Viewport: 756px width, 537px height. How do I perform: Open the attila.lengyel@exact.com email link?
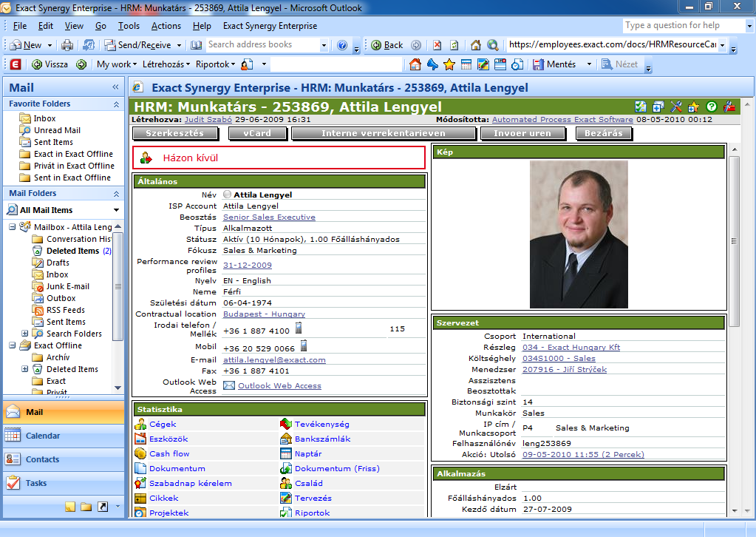point(274,360)
